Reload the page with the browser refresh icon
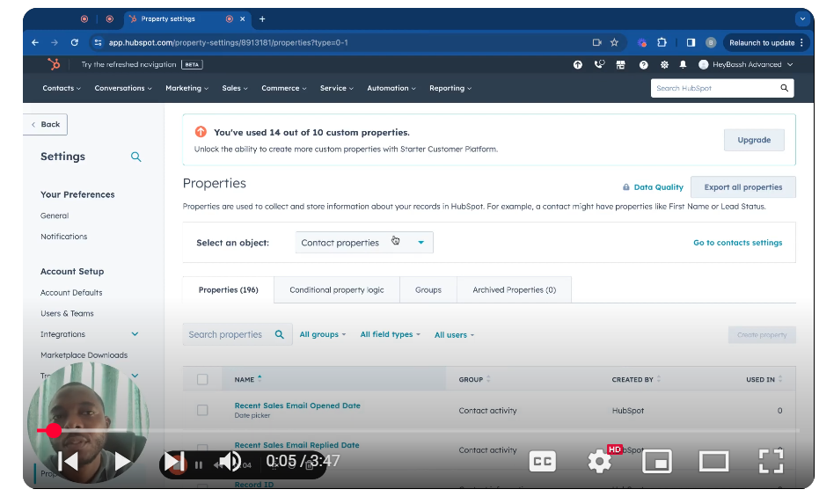The height and width of the screenshot is (504, 819). (75, 43)
